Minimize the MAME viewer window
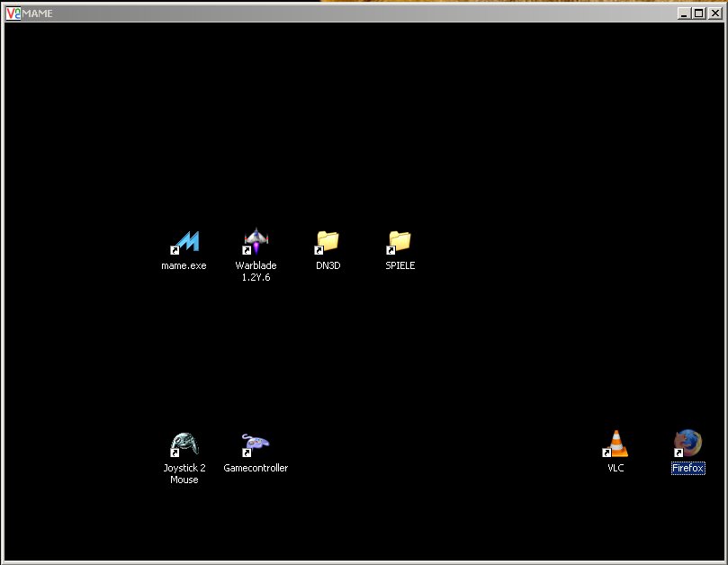This screenshot has height=565, width=728. 686,13
